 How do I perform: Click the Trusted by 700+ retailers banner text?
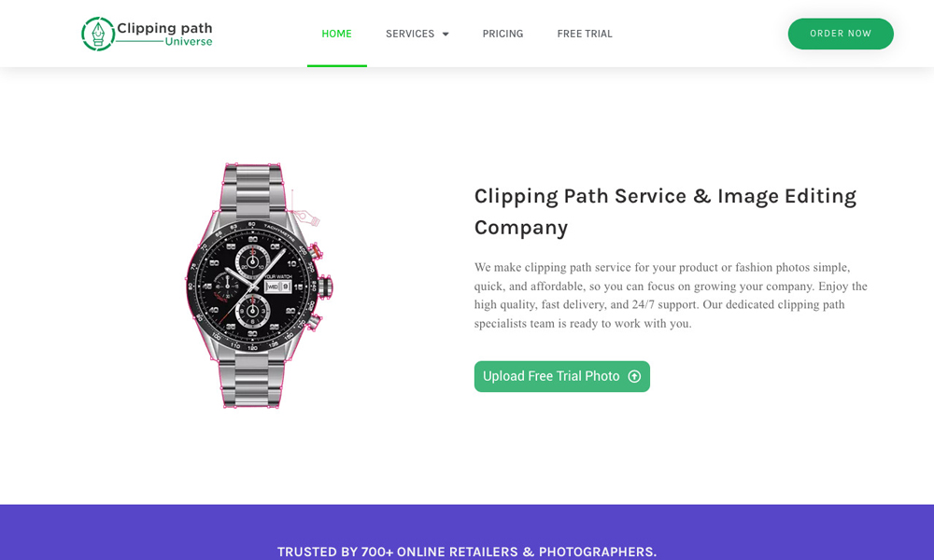[467, 552]
